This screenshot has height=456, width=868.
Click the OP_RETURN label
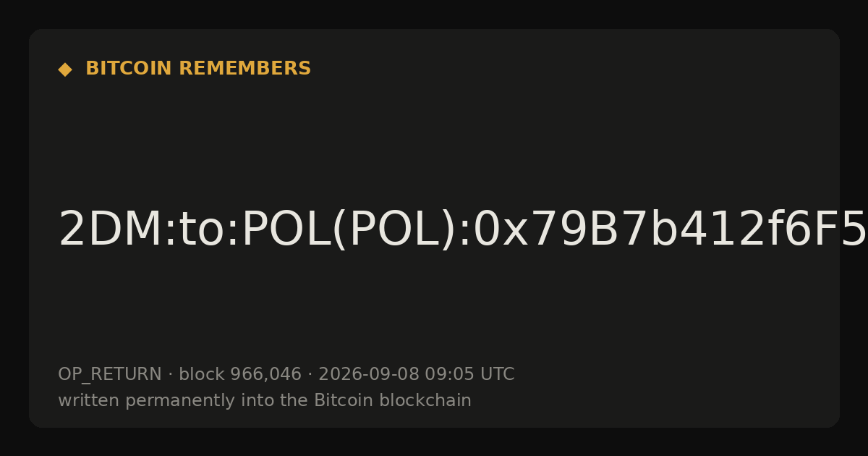click(110, 375)
